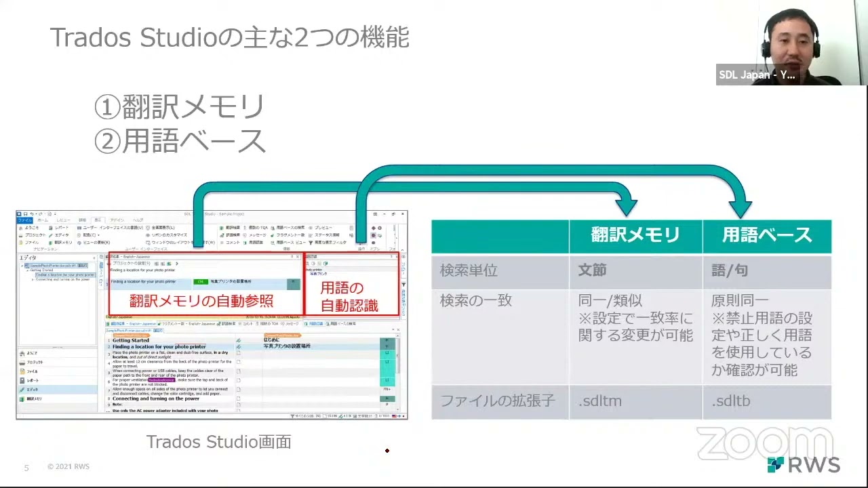This screenshot has height=488, width=868.
Task: Click the プレビュー icon in the ribbon
Action: (x=311, y=228)
